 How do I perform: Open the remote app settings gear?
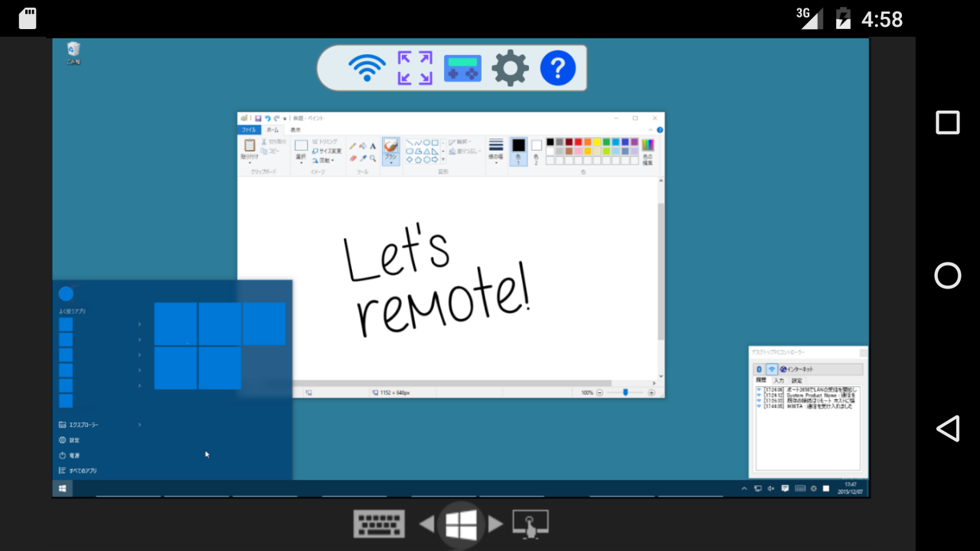[510, 68]
